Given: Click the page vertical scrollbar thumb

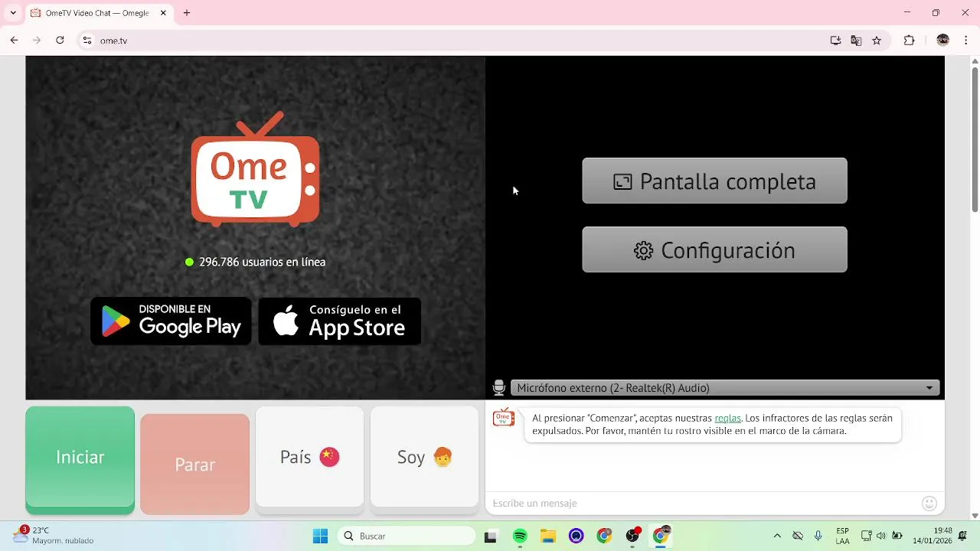Looking at the screenshot, I should (x=975, y=139).
